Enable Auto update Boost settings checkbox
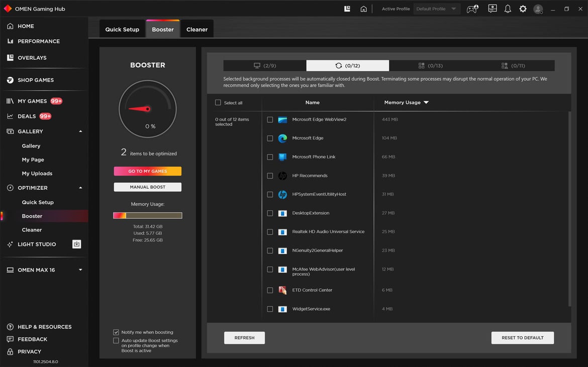This screenshot has width=588, height=367. pos(116,340)
